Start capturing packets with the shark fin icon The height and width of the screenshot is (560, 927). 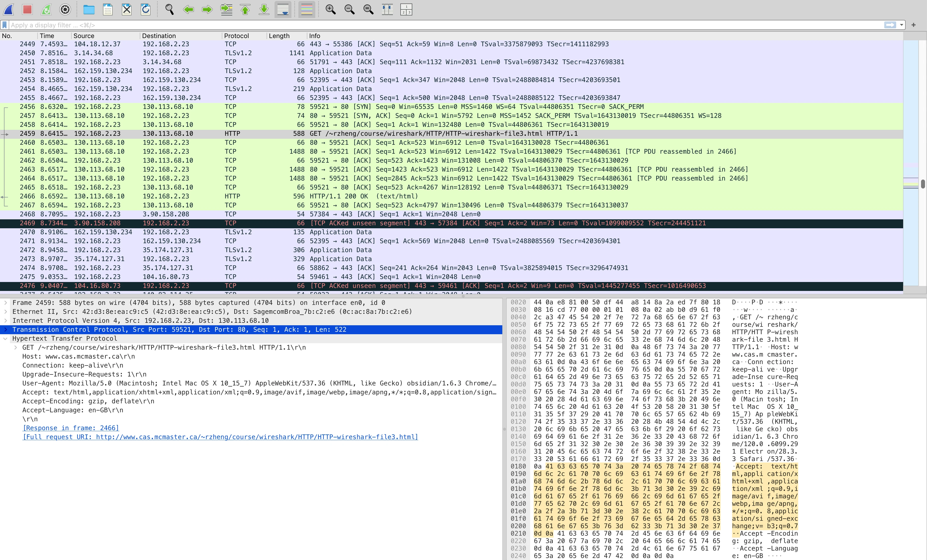(9, 9)
